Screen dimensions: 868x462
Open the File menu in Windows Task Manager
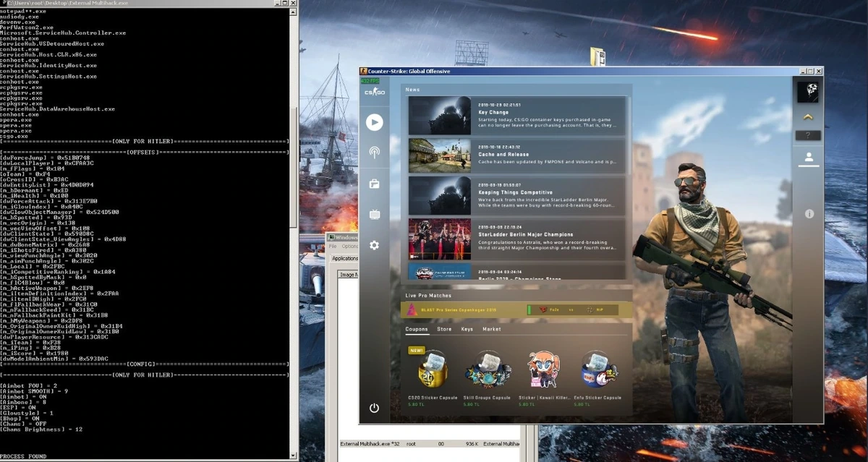333,247
